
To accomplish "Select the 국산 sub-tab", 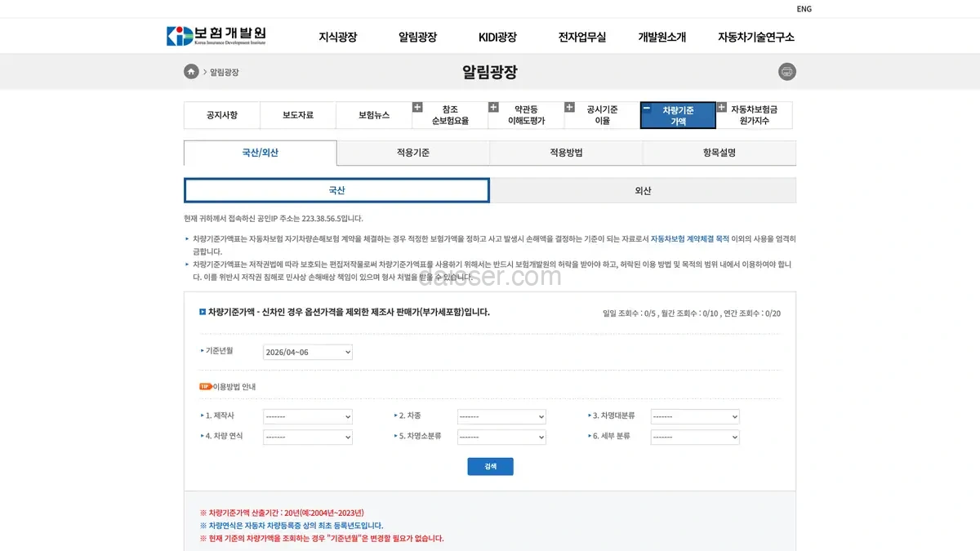I will [x=336, y=190].
